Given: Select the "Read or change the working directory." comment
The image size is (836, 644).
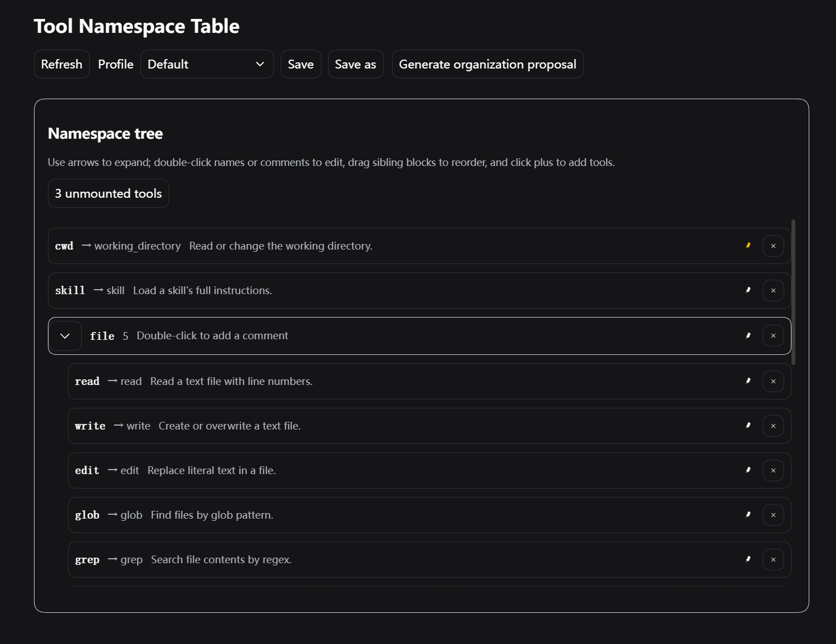Looking at the screenshot, I should [x=281, y=246].
